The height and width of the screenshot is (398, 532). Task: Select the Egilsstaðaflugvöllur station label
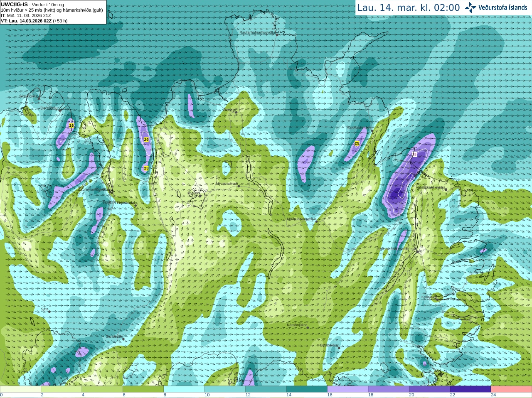click(x=397, y=249)
